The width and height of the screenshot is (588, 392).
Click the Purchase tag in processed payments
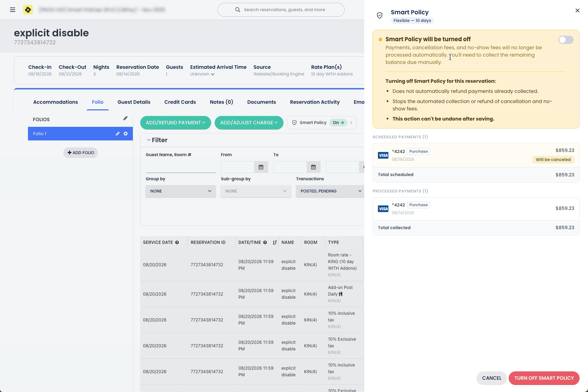[418, 205]
